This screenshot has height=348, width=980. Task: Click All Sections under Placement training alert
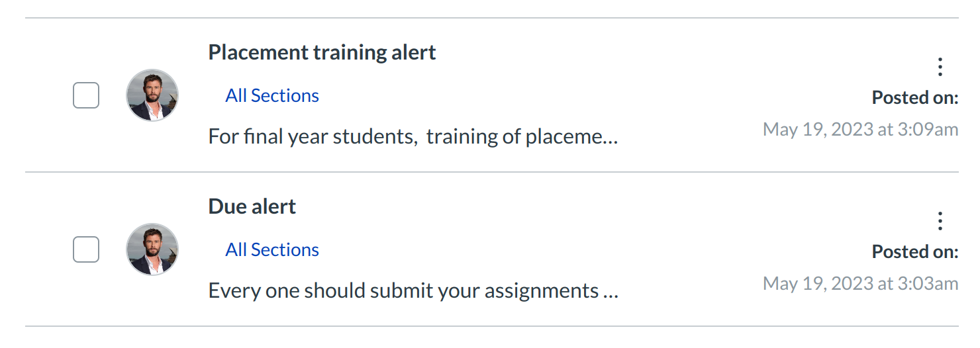point(272,96)
